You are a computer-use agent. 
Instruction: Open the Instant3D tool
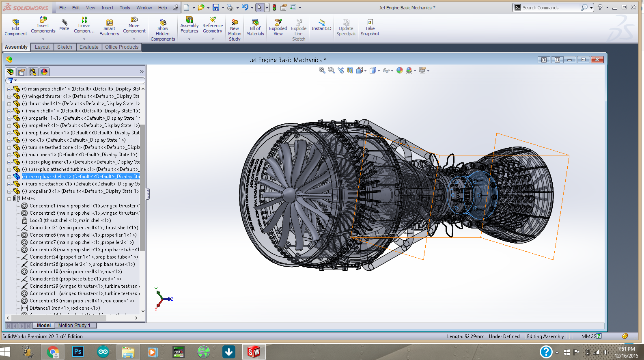[x=321, y=23]
